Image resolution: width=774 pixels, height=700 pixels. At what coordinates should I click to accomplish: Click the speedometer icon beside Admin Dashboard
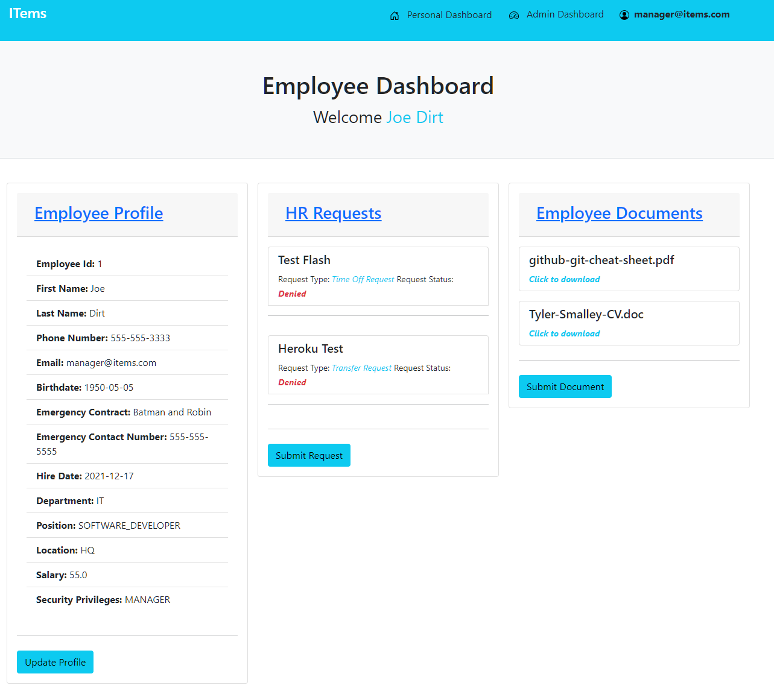coord(514,16)
